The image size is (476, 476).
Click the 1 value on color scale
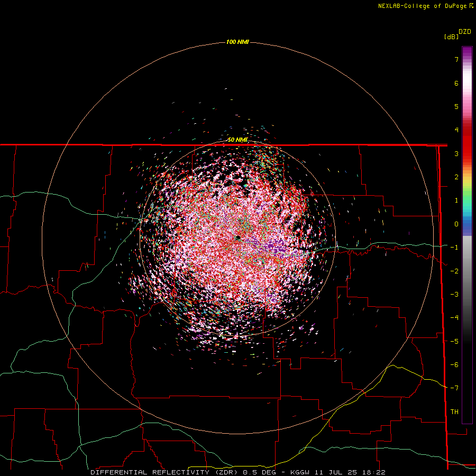456,200
